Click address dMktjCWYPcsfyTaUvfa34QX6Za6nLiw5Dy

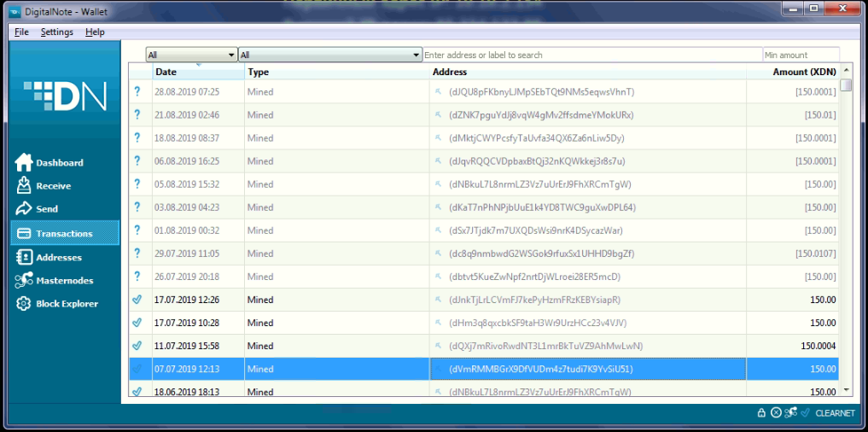(x=537, y=138)
